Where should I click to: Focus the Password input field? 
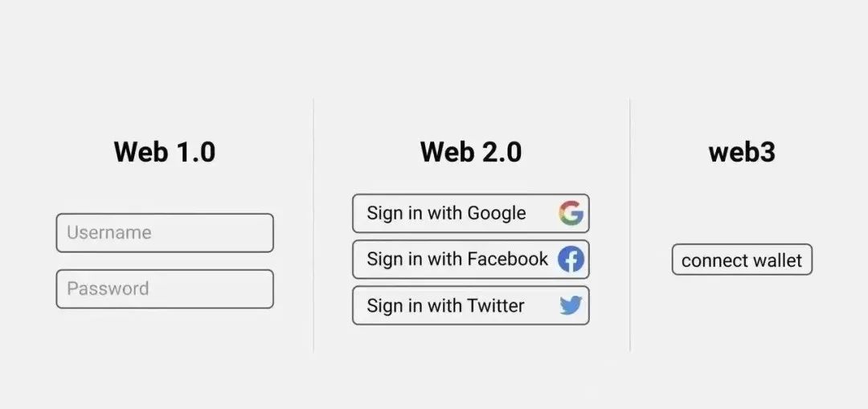pyautogui.click(x=165, y=289)
